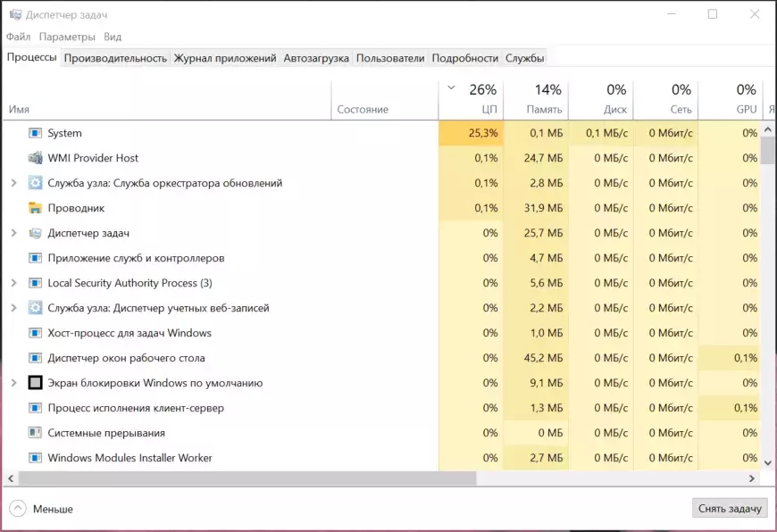Click the Диспетчер задач process icon
777x532 pixels.
click(35, 233)
